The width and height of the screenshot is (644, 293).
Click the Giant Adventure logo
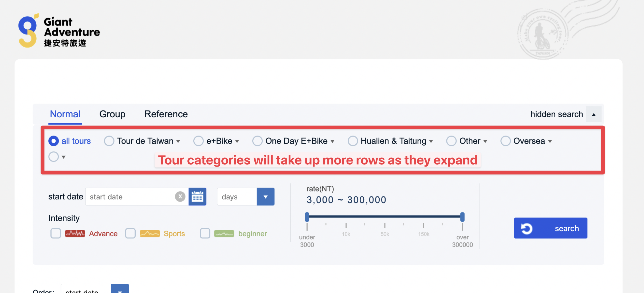coord(59,31)
